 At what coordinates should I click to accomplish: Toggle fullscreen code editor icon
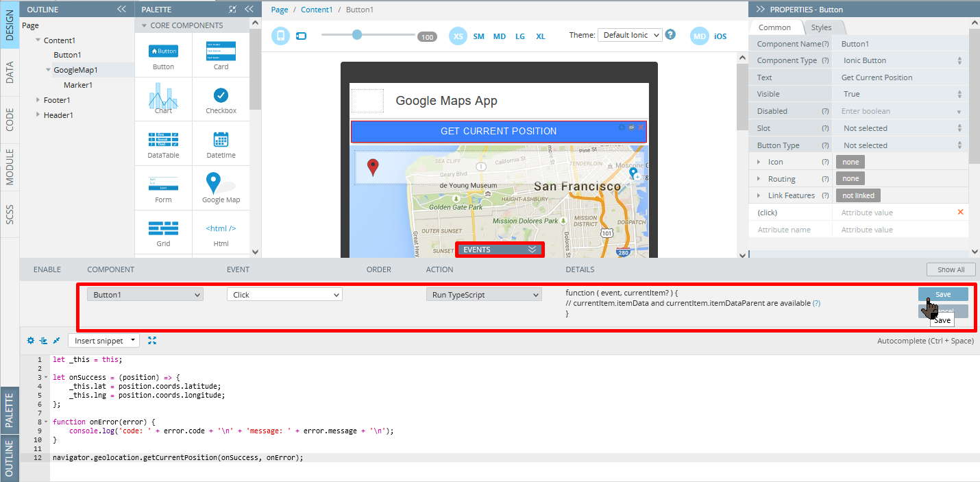pos(152,340)
